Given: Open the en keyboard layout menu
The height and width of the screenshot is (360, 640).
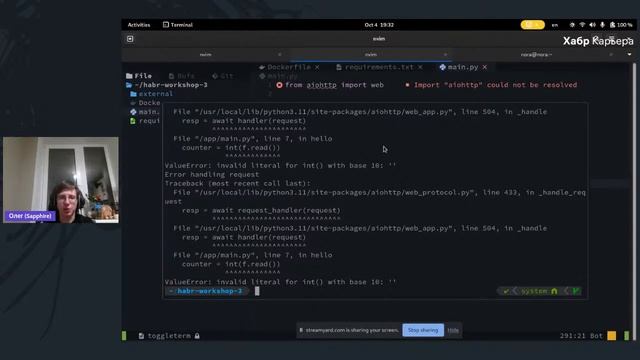Looking at the screenshot, I should pyautogui.click(x=555, y=25).
